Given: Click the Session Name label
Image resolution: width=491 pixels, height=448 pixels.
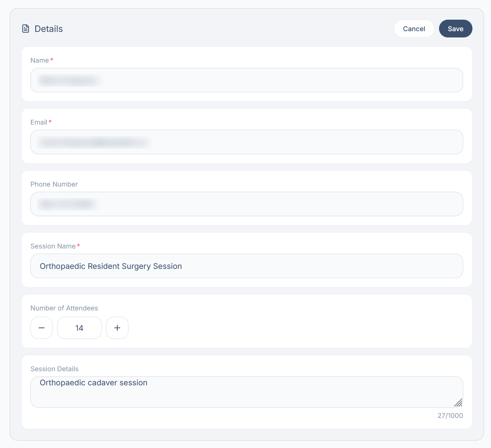Looking at the screenshot, I should click(x=53, y=246).
